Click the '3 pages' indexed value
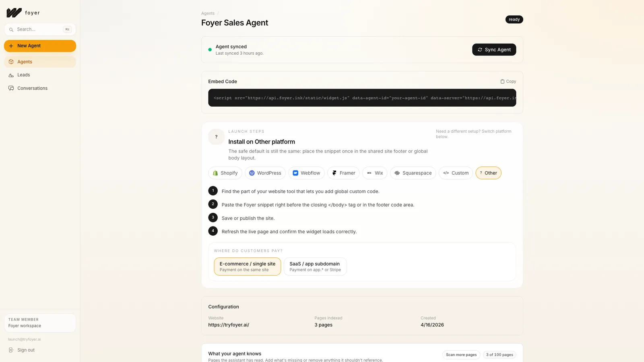Screen dimensions: 644x362 pos(324,325)
